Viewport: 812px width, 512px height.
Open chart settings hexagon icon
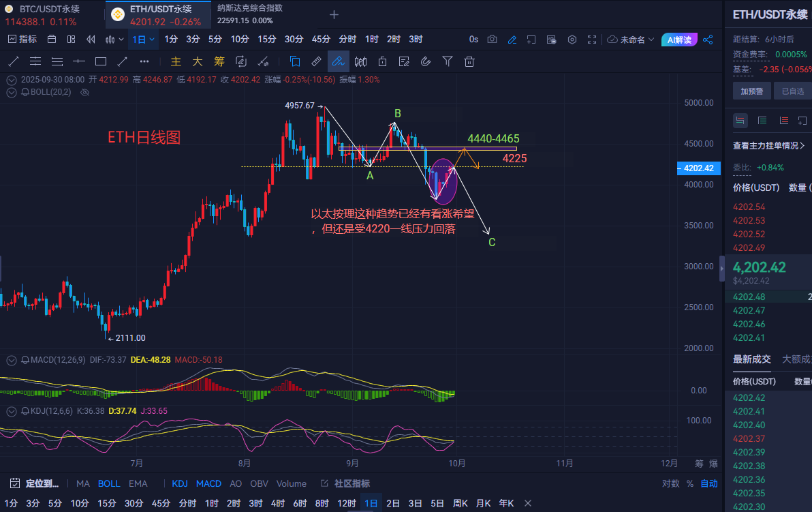click(572, 40)
